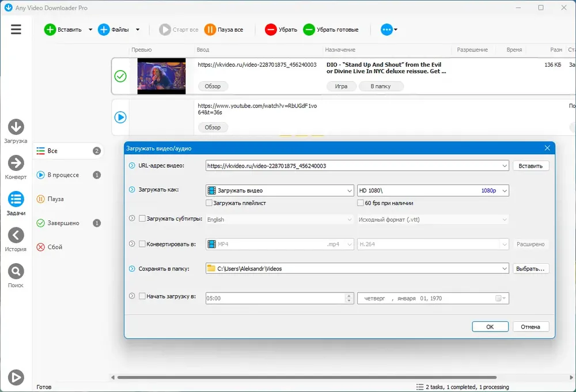
Task: Click the blue Файлы plus icon
Action: 104,30
